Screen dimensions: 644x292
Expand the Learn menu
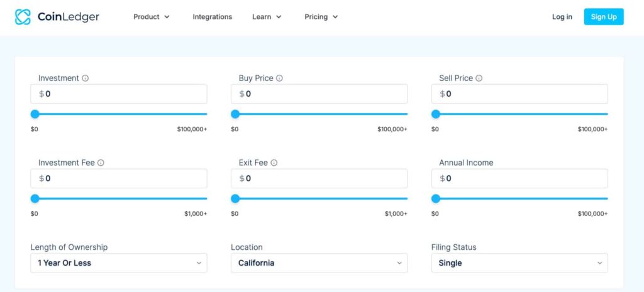pyautogui.click(x=267, y=17)
